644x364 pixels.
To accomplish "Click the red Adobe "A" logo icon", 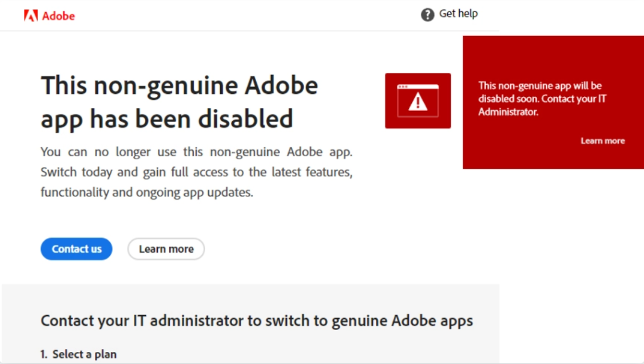I will [31, 16].
